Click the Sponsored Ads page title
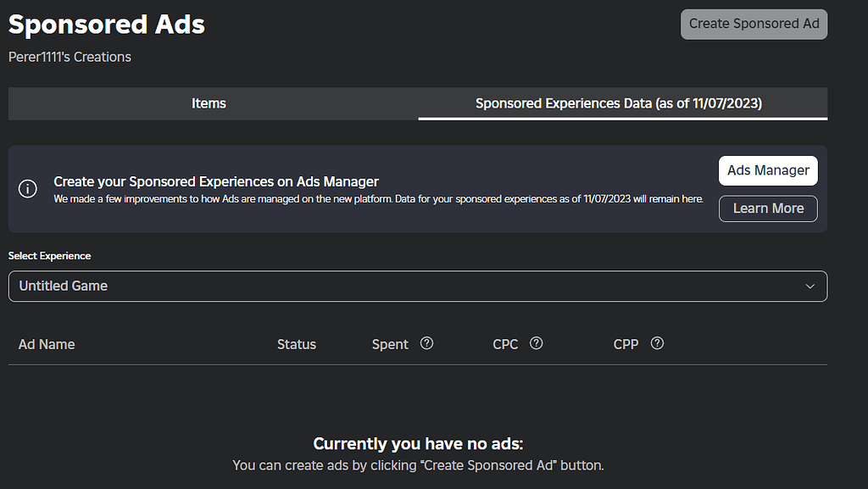This screenshot has height=489, width=868. pos(106,24)
